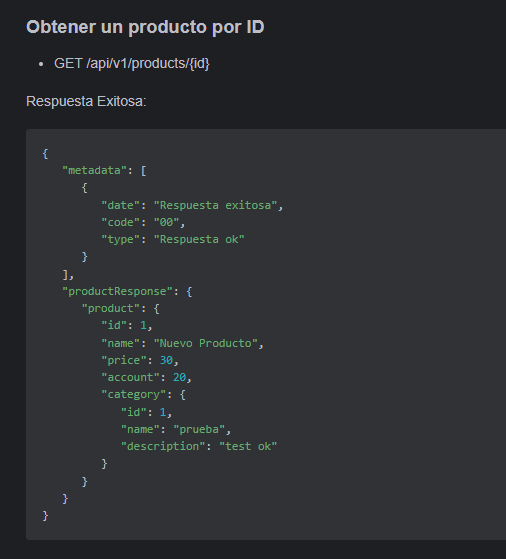Click the "product" key
The image size is (506, 559).
point(111,308)
